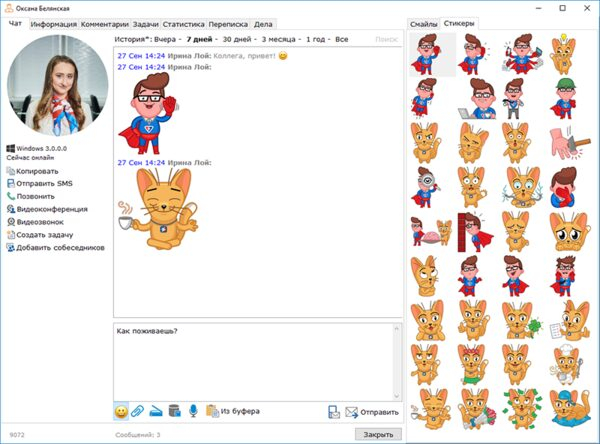Click the scanner icon in message toolbar
600x444 pixels.
[x=156, y=411]
